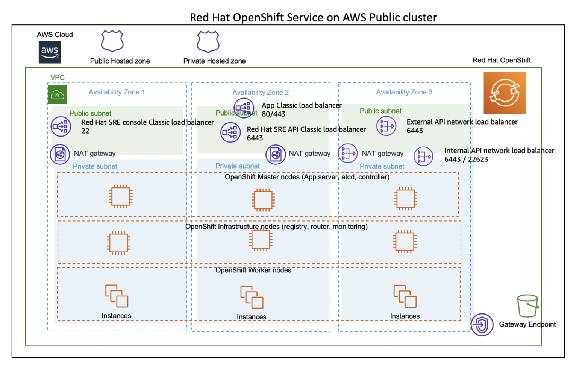Viewport: 588px width, 371px height.
Task: Click OpenShift Infrastructure nodes heading
Action: pos(276,227)
